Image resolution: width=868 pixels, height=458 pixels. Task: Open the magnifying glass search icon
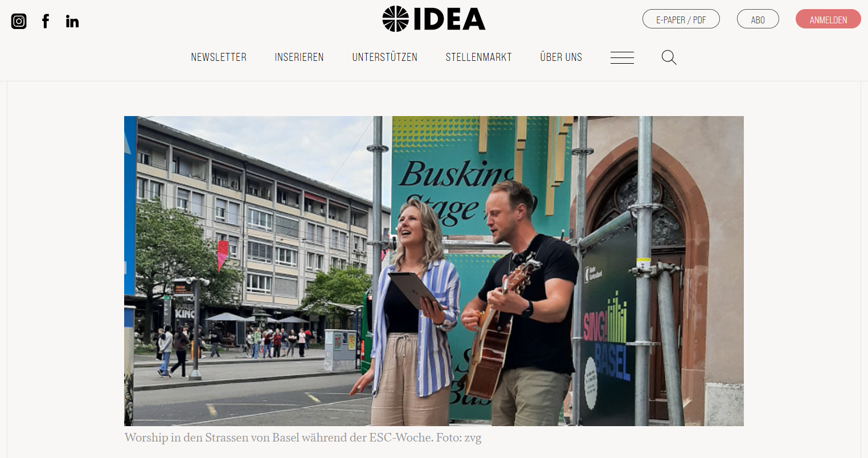[x=669, y=57]
